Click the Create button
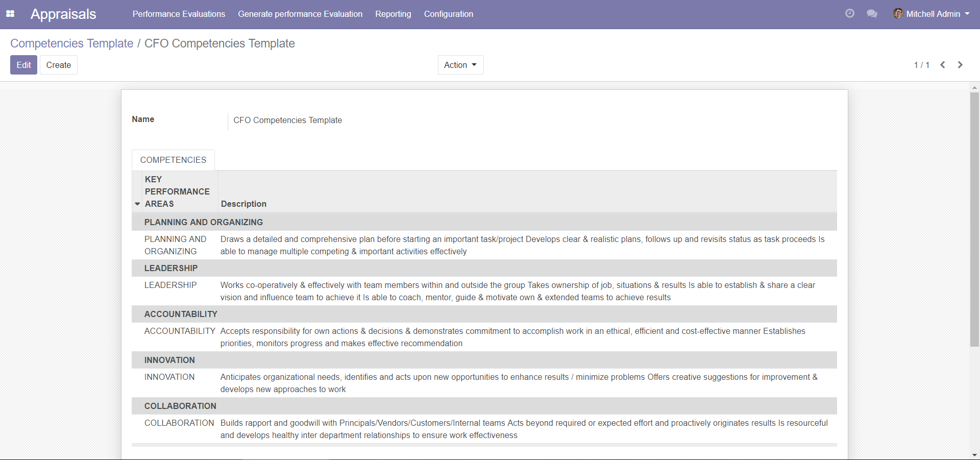Screen dimensions: 980x460 pos(59,65)
